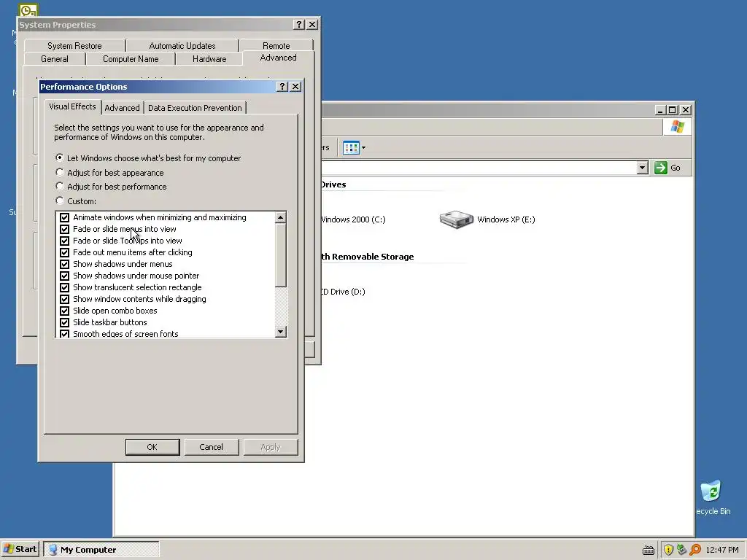
Task: Click the Safely Remove Hardware tray icon
Action: [x=681, y=550]
